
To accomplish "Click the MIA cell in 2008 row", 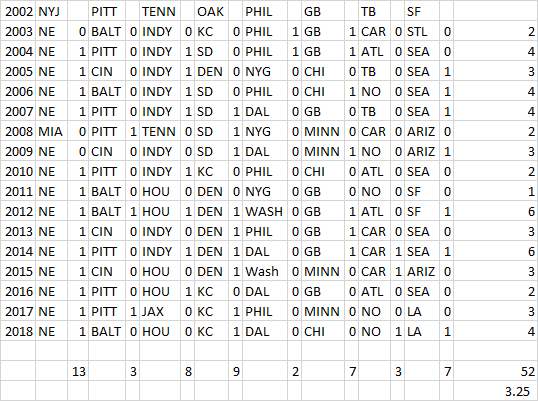I will pos(51,132).
